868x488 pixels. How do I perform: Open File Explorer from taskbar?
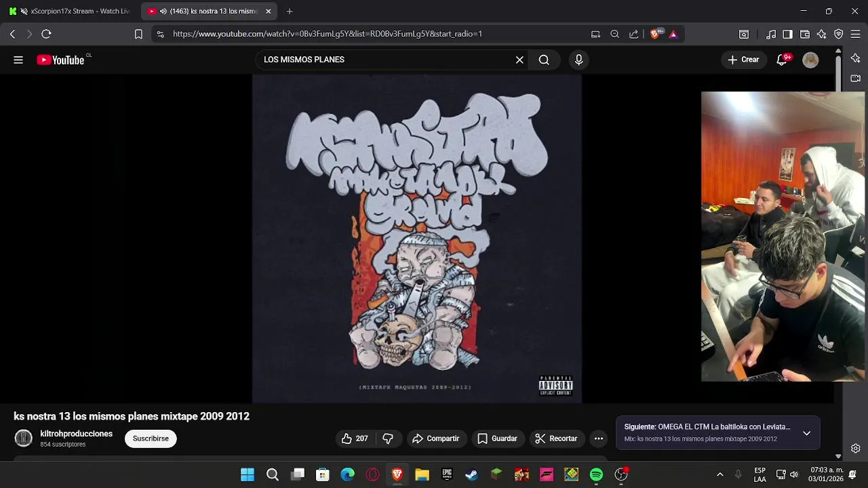[x=422, y=474]
